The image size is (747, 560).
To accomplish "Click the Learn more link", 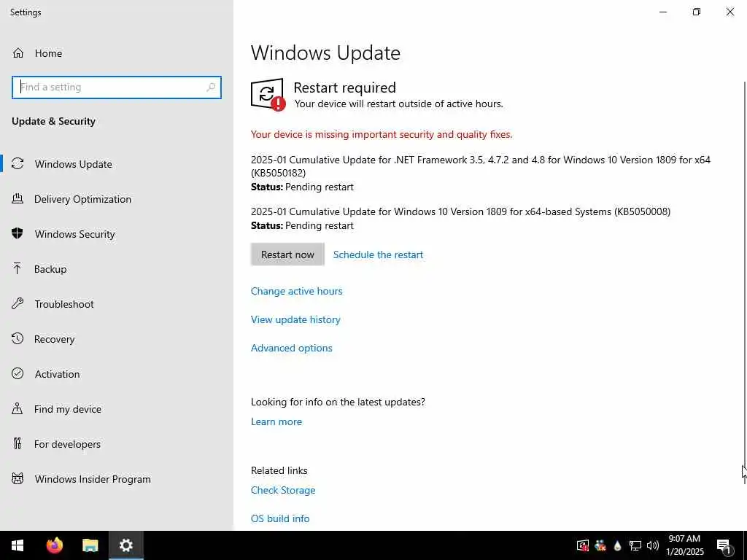I will point(276,421).
